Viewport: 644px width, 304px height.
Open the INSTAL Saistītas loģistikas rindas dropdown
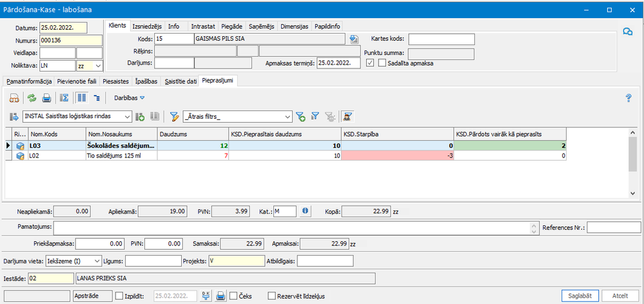click(x=126, y=116)
